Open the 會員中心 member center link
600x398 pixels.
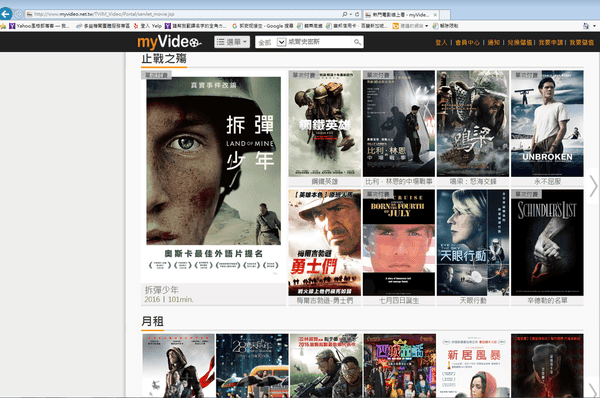(467, 42)
